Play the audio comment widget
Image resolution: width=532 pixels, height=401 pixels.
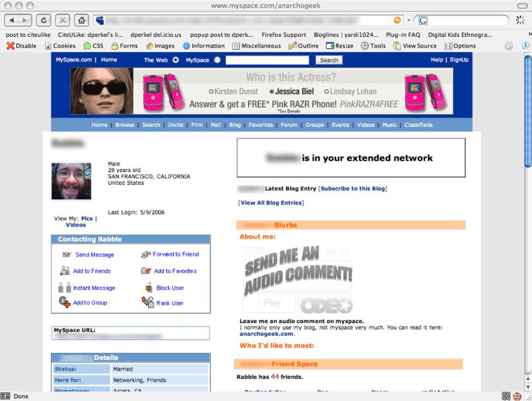coord(269,303)
